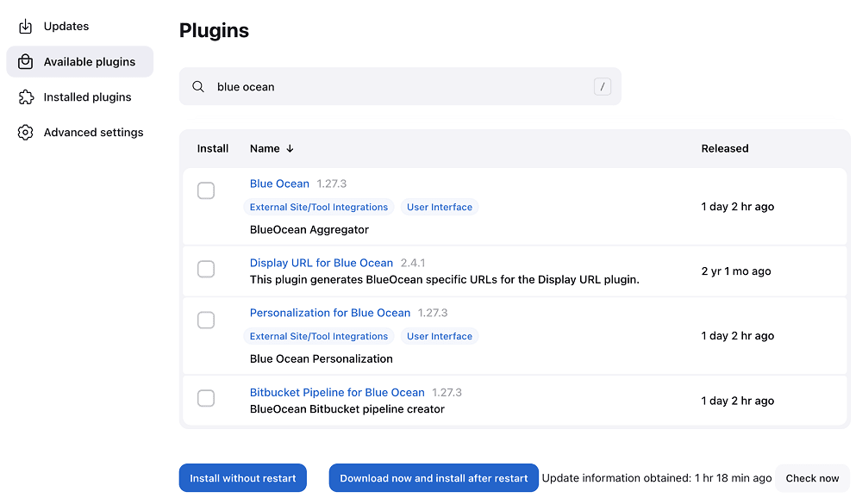Image resolution: width=862 pixels, height=504 pixels.
Task: Check the install checkbox for Blue Ocean
Action: [x=206, y=190]
